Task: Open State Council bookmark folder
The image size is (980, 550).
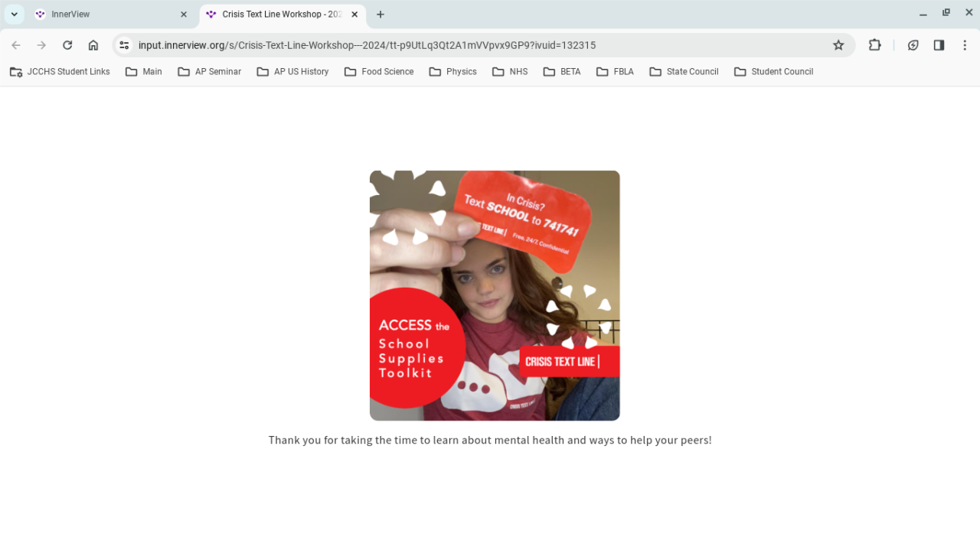Action: [x=684, y=72]
